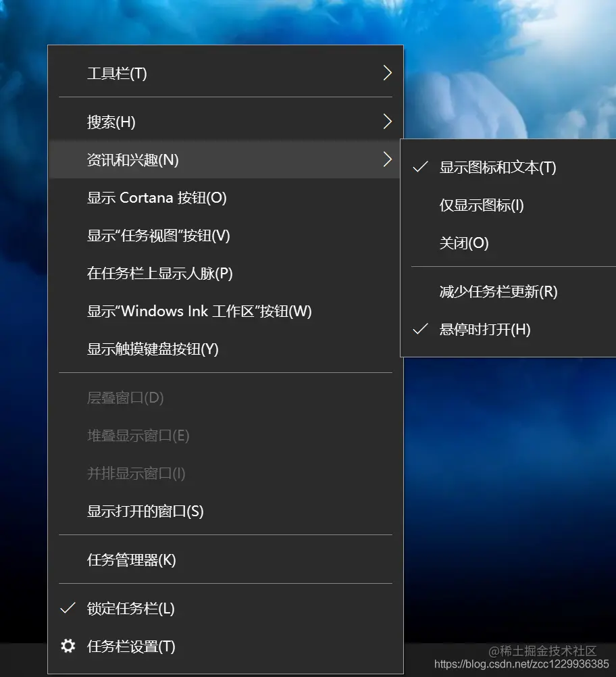Click the gear icon next to 任务栏设置

tap(68, 647)
